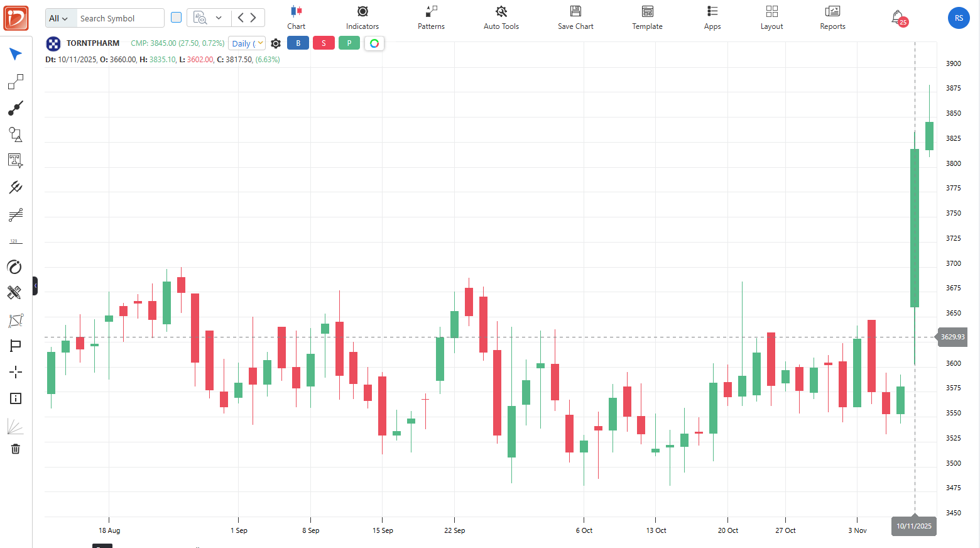Click the trash delete drawings icon
This screenshot has height=548, width=980.
click(x=16, y=449)
